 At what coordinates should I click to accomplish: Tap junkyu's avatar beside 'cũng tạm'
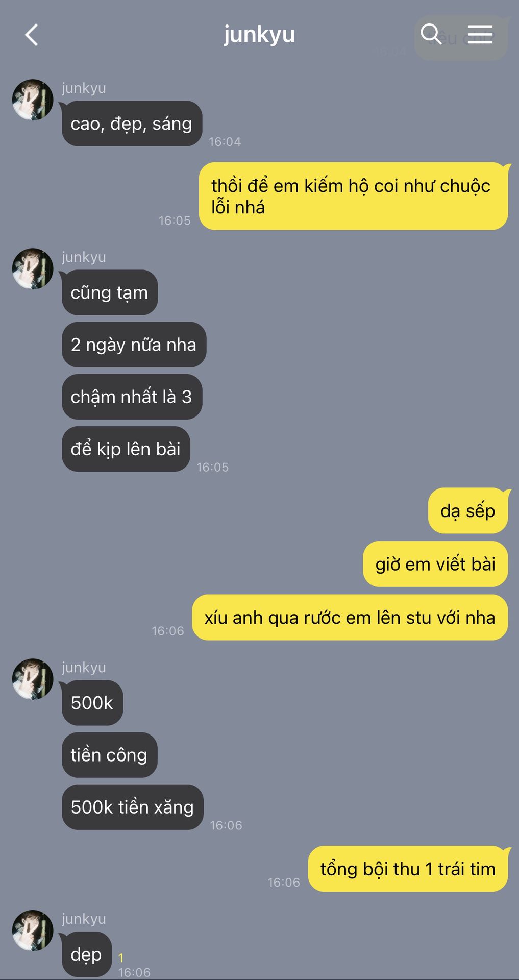click(33, 269)
